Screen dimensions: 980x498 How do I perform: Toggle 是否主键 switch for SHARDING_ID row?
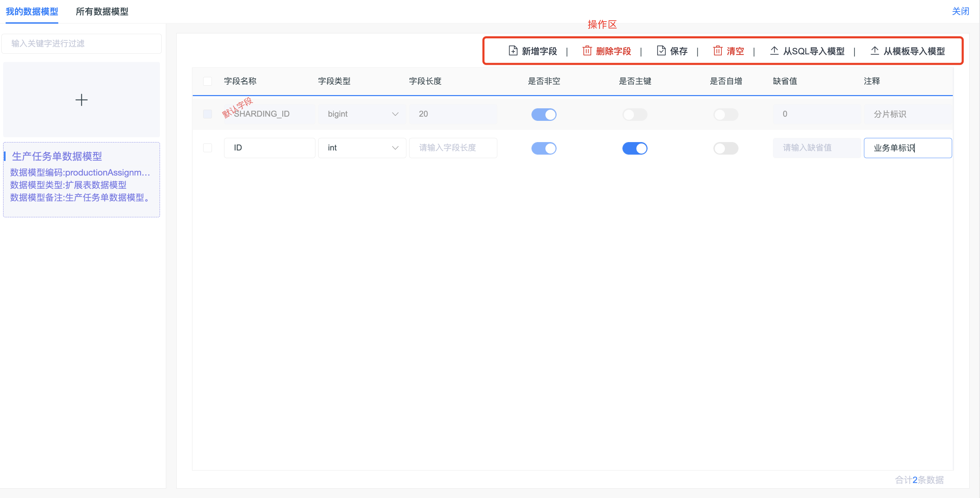pyautogui.click(x=635, y=114)
